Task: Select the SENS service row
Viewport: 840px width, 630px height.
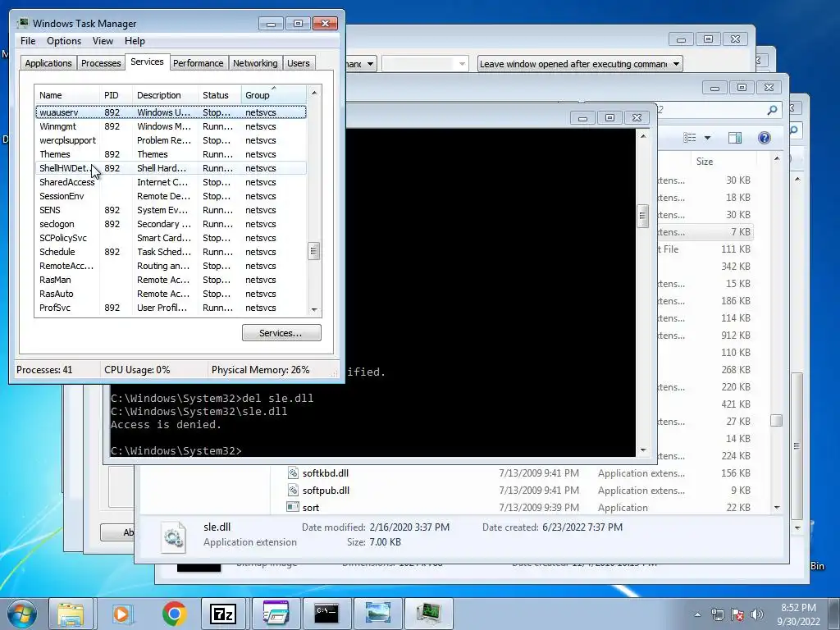Action: pos(171,210)
